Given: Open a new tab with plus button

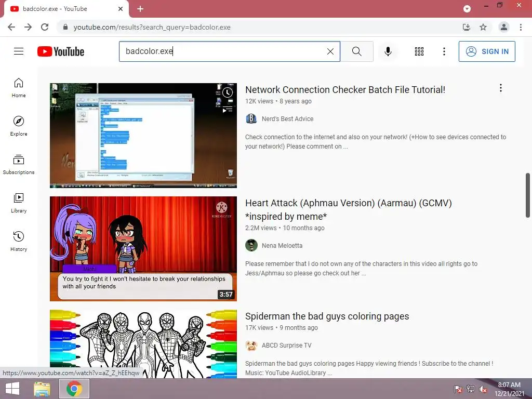Looking at the screenshot, I should click(x=140, y=9).
